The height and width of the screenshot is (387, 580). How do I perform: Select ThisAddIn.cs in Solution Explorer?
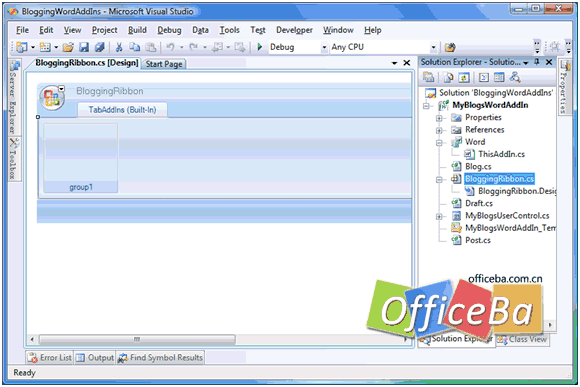pyautogui.click(x=501, y=154)
